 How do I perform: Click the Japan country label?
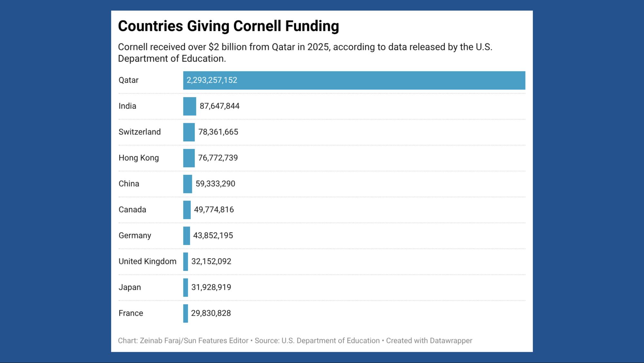click(129, 287)
